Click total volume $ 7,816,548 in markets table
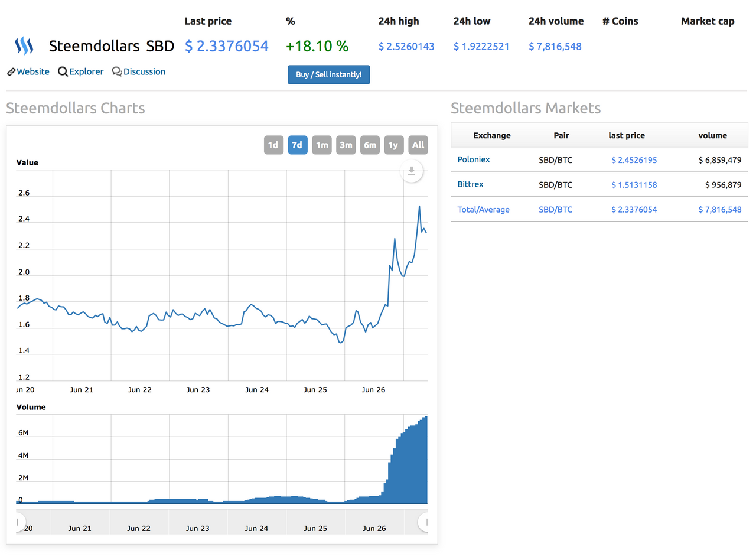 click(719, 210)
